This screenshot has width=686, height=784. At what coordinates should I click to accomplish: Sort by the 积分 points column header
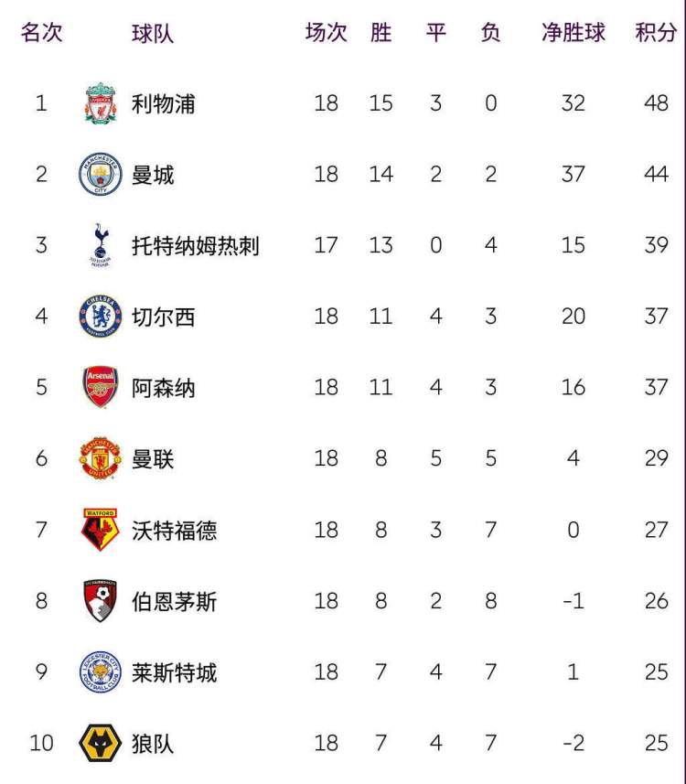coord(656,33)
